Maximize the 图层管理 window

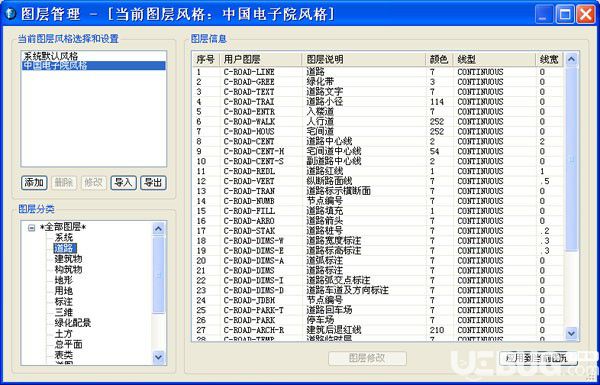pyautogui.click(x=565, y=15)
